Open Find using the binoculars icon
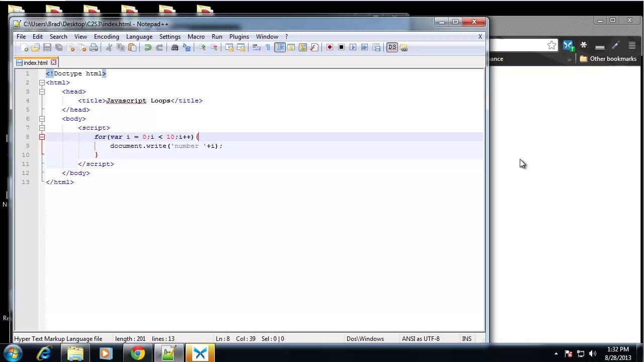Image resolution: width=644 pixels, height=362 pixels. (x=175, y=47)
